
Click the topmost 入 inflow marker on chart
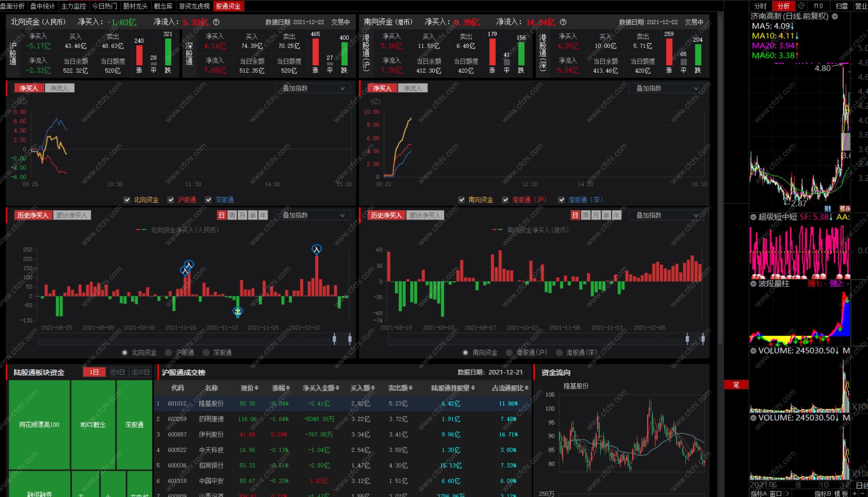pos(316,249)
